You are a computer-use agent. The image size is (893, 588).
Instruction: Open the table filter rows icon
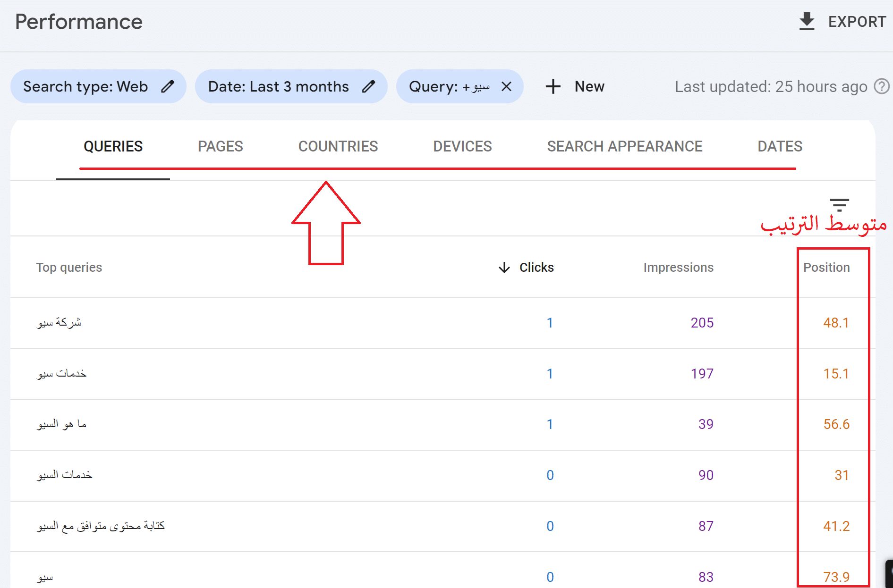click(x=839, y=205)
